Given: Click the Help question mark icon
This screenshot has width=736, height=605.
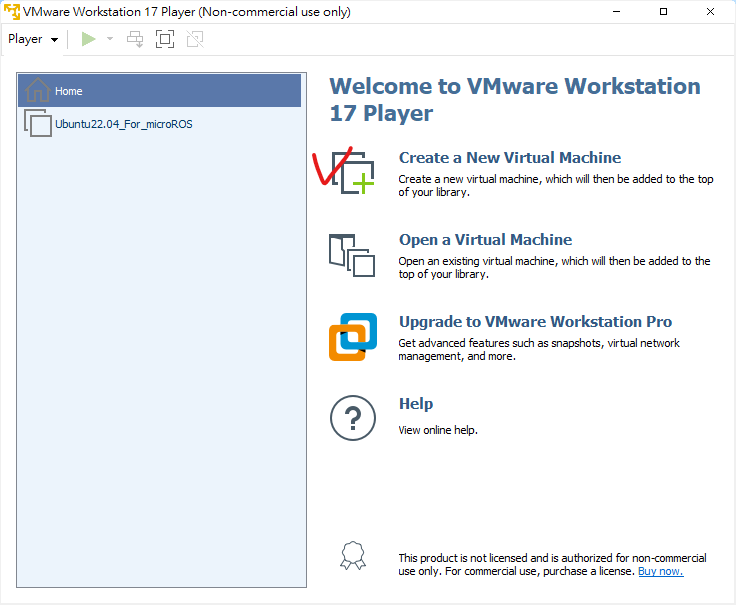Looking at the screenshot, I should (x=353, y=418).
